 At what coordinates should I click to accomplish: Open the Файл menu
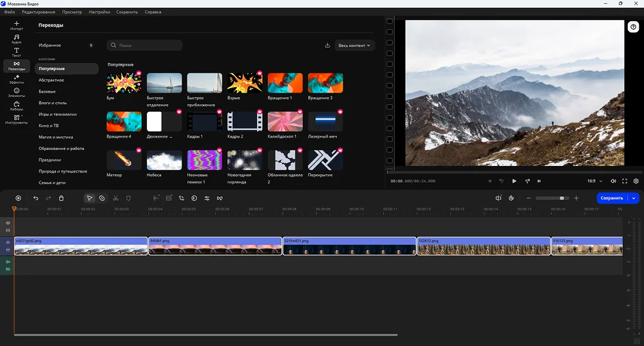pos(10,12)
